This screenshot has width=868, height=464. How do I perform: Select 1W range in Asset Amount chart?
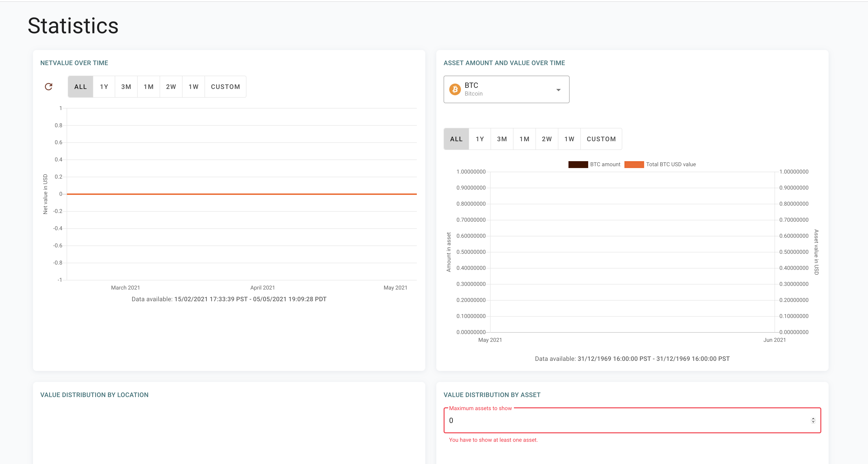pyautogui.click(x=569, y=139)
